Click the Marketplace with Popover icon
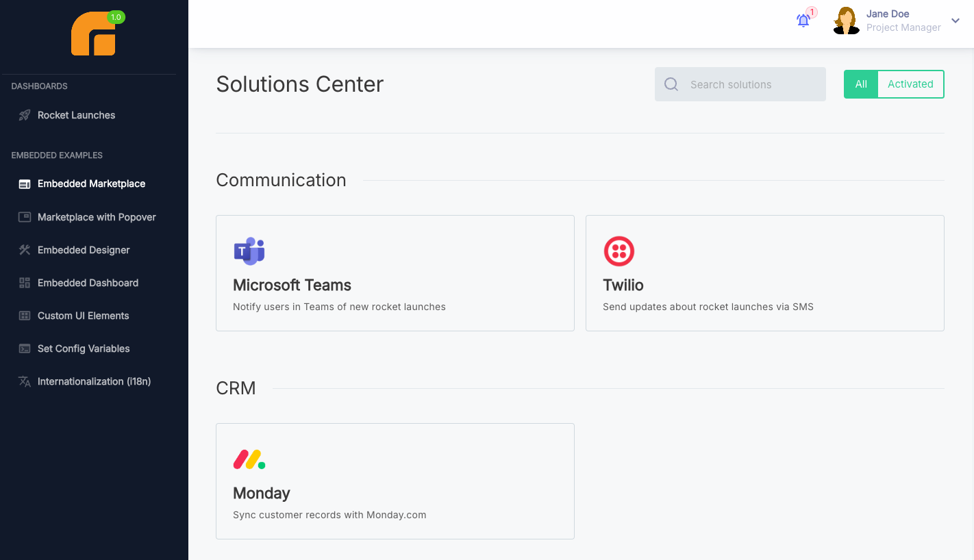The height and width of the screenshot is (560, 974). coord(23,217)
